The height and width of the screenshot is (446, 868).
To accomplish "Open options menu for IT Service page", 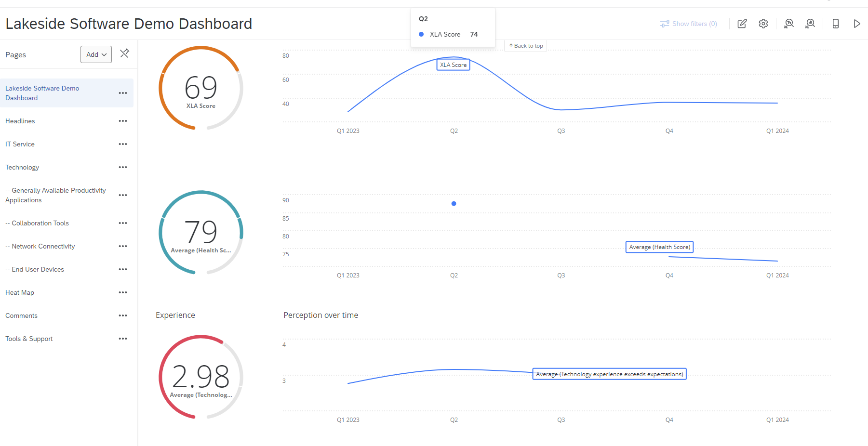I will point(123,144).
